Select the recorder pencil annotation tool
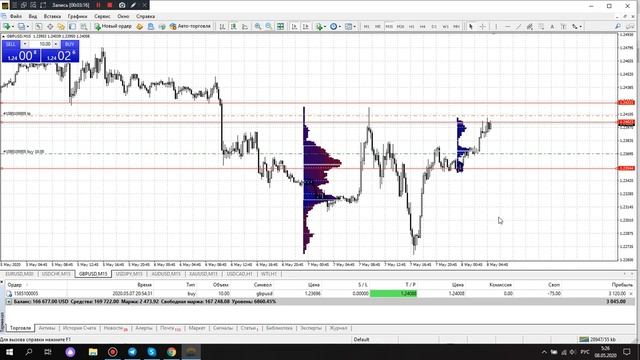This screenshot has width=640, height=360. click(133, 5)
